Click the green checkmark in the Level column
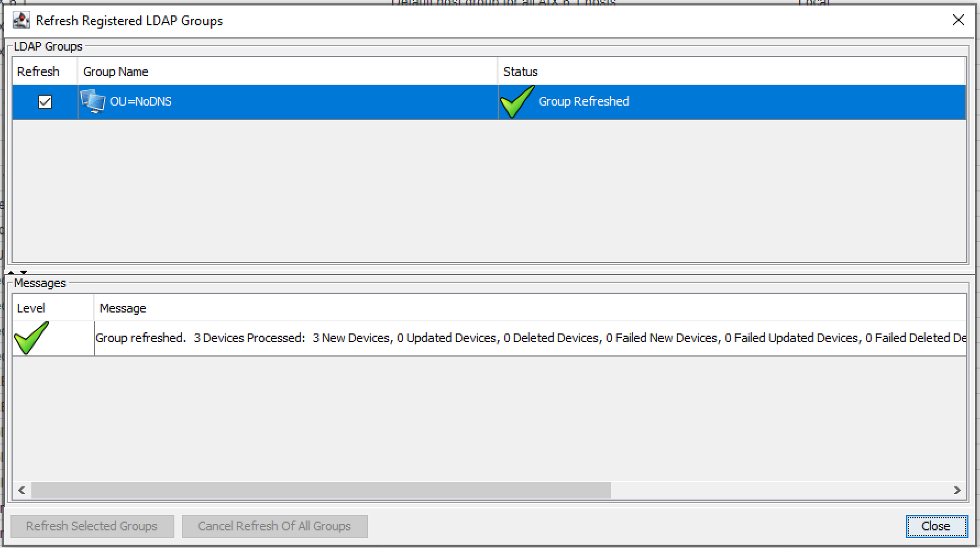This screenshot has height=548, width=980. 31,338
